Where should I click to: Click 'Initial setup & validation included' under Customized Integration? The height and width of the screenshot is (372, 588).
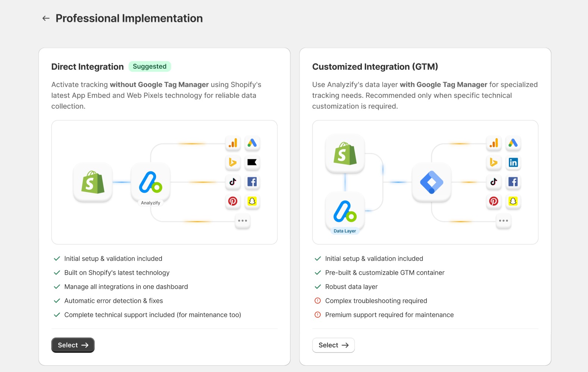pyautogui.click(x=374, y=258)
